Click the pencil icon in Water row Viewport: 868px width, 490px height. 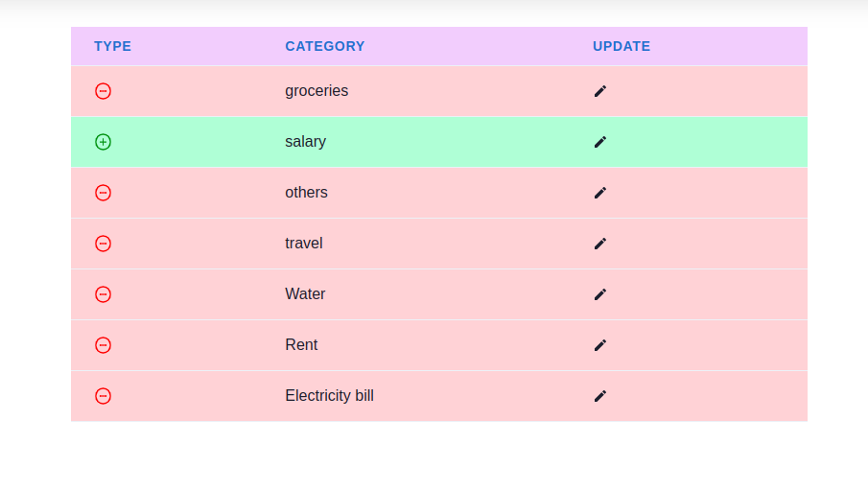[600, 294]
